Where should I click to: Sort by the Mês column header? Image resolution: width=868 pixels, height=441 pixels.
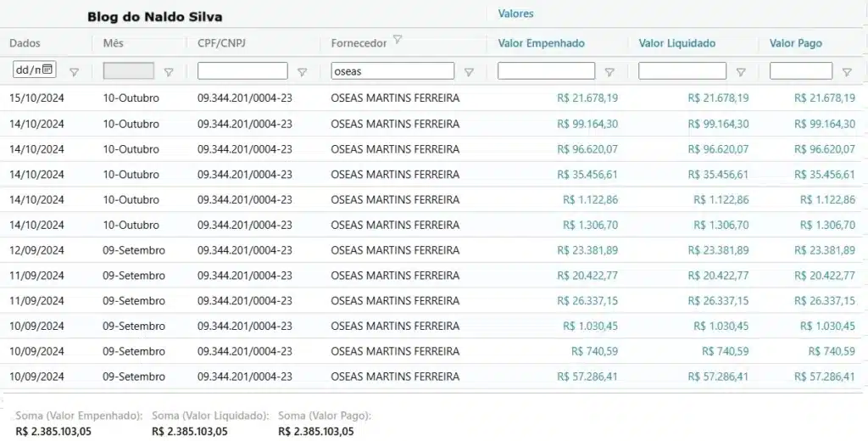point(114,43)
